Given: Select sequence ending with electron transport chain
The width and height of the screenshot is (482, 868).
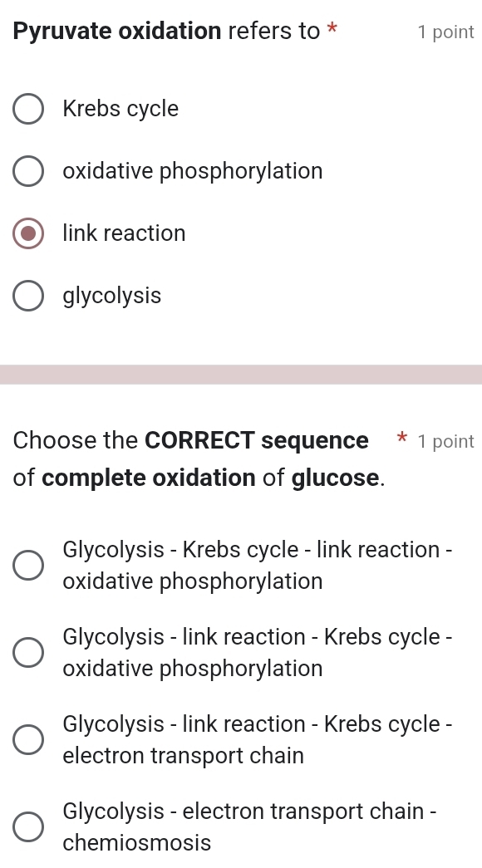Looking at the screenshot, I should (x=27, y=739).
